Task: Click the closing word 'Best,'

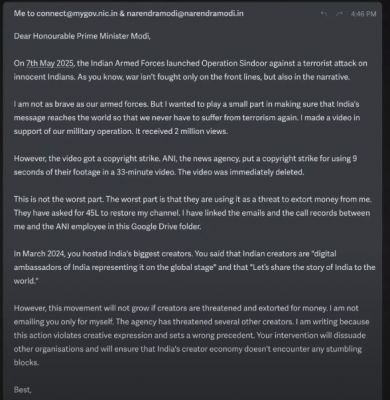Action: [22, 389]
